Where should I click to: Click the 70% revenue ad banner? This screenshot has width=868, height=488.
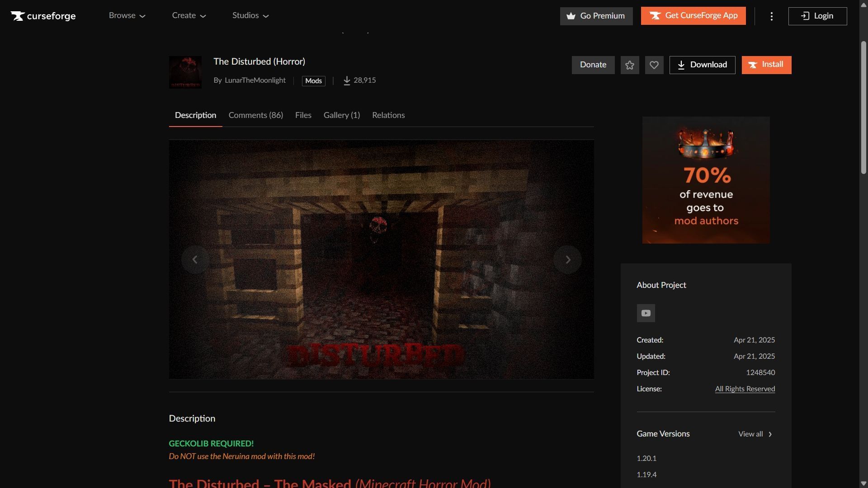(x=706, y=180)
